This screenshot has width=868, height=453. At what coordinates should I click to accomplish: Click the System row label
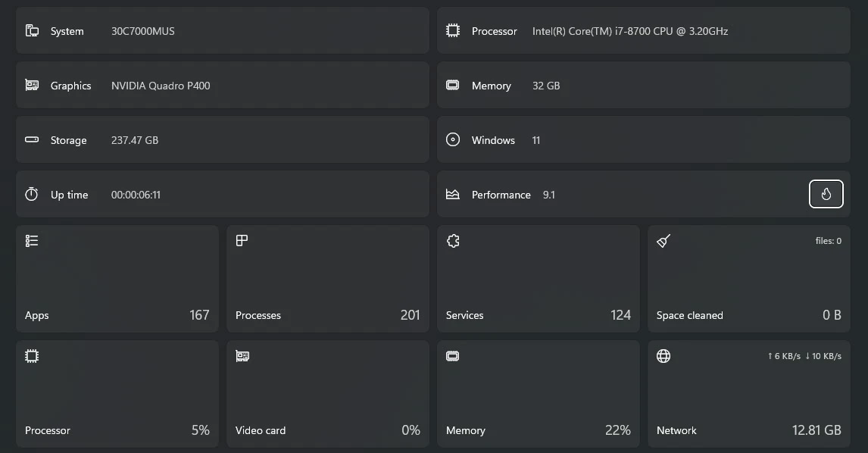[x=67, y=31]
